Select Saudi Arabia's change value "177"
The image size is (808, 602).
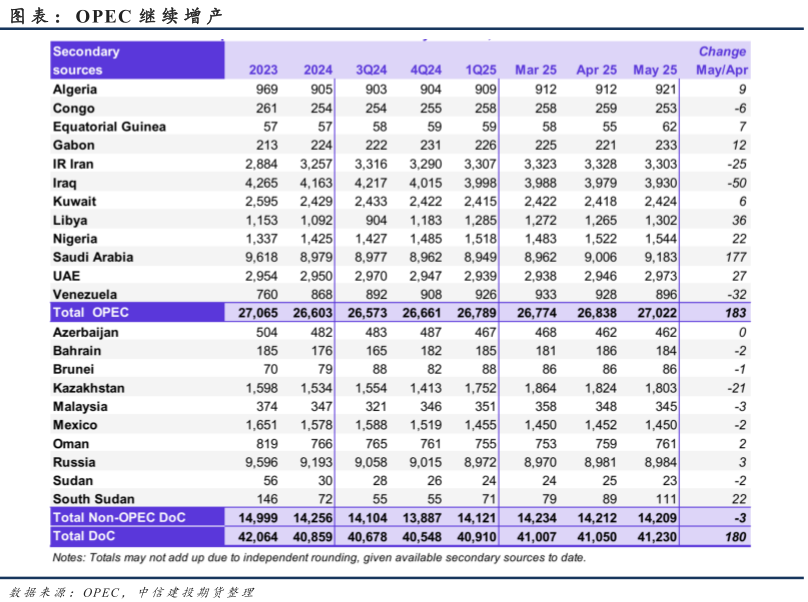(x=736, y=257)
